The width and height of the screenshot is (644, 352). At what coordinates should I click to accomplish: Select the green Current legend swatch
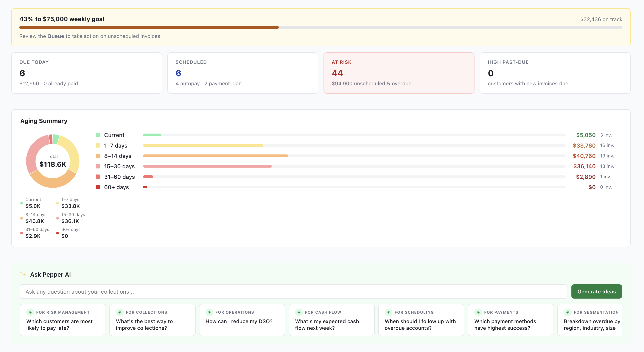click(x=98, y=135)
